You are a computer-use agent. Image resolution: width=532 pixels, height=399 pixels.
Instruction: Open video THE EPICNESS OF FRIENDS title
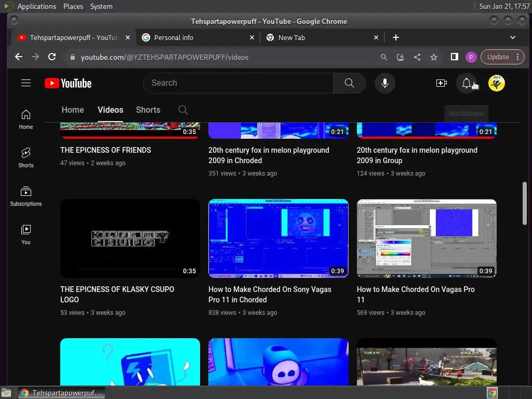[105, 150]
